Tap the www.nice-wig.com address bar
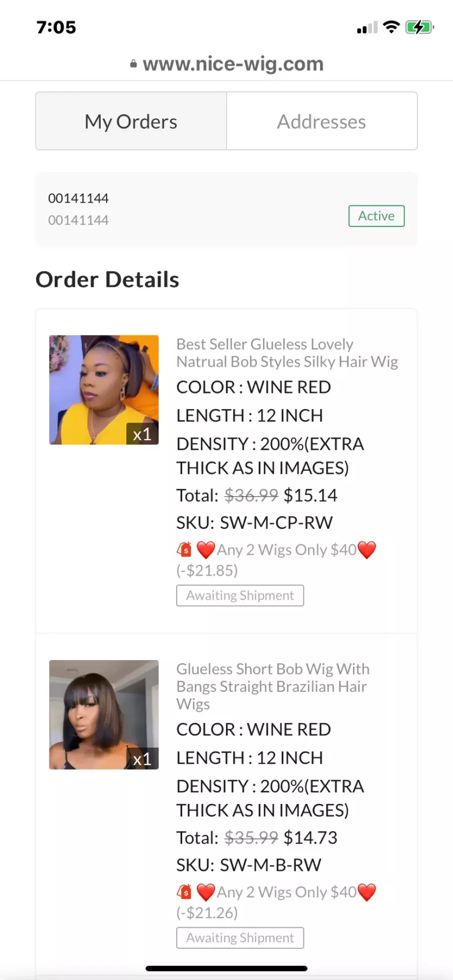This screenshot has height=980, width=453. [x=226, y=64]
